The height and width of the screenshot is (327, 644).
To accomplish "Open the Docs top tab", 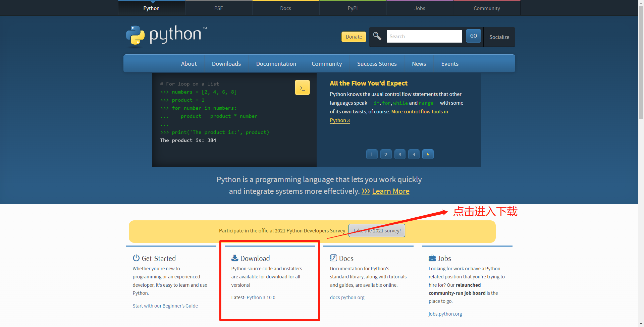I will pos(286,8).
